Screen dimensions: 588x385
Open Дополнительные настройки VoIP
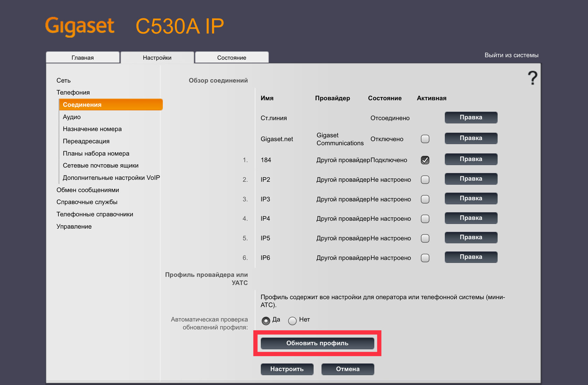(x=111, y=178)
